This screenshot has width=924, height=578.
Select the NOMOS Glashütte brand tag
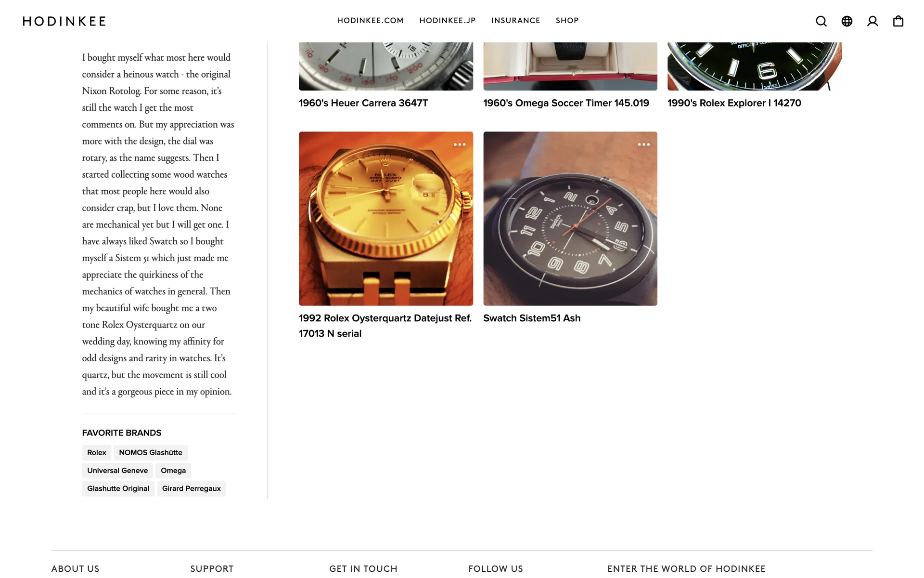pos(151,453)
